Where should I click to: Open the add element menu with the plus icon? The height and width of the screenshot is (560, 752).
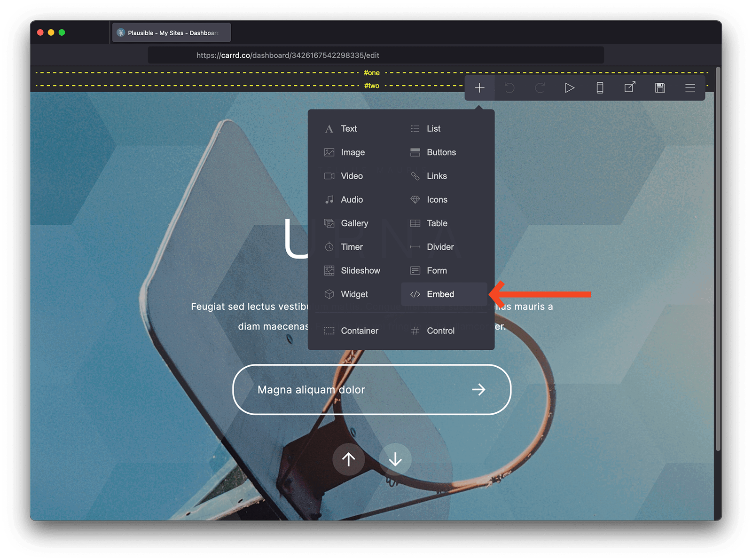click(x=479, y=87)
